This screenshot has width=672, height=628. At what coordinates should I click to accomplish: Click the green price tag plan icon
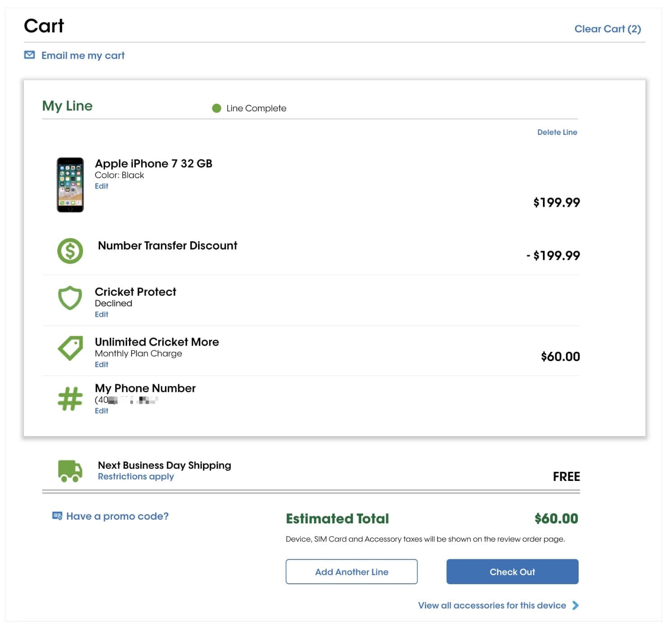(x=70, y=348)
